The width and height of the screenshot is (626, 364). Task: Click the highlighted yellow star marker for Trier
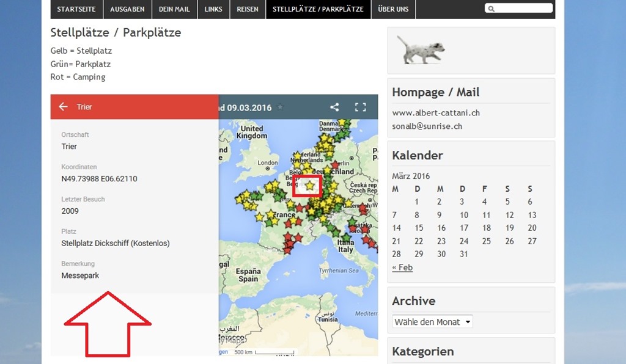point(310,185)
